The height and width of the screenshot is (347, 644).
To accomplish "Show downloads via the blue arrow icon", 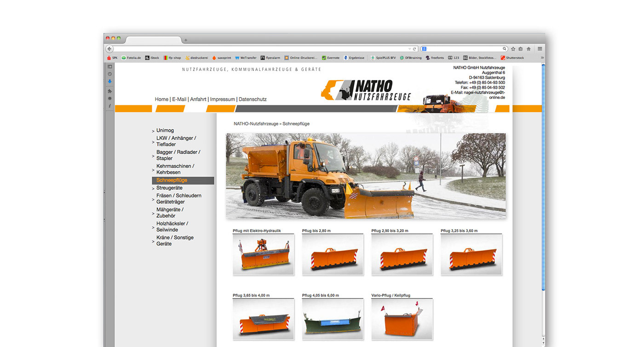I will pos(109,81).
